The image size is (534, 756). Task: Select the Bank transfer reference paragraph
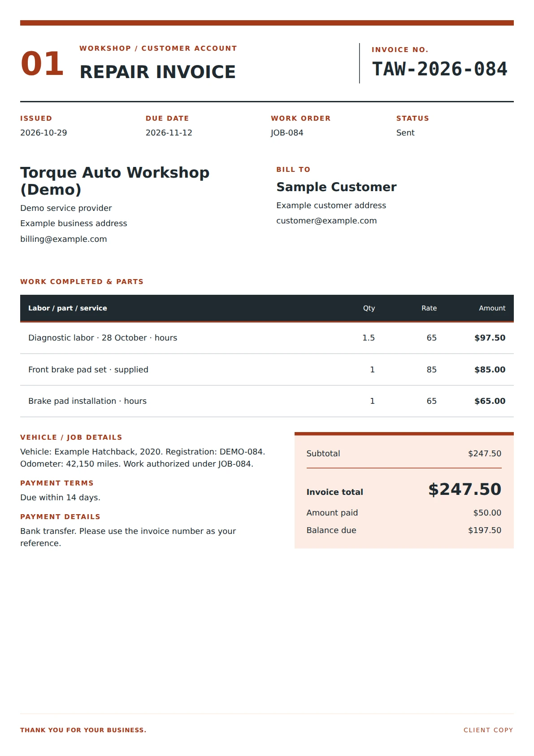coord(128,537)
